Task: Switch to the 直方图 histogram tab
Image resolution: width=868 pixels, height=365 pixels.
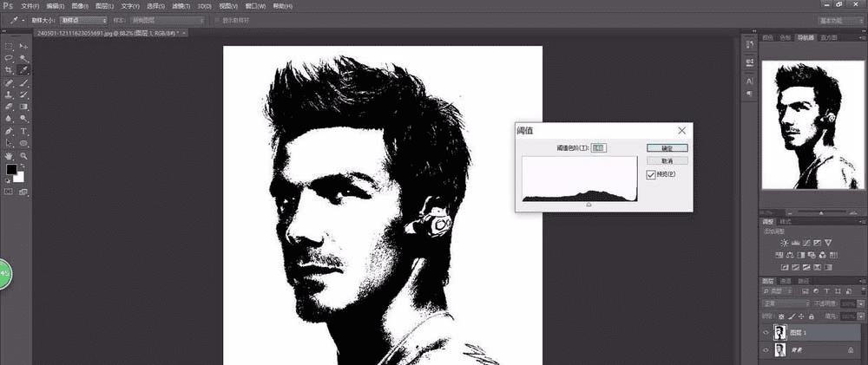Action: (828, 37)
